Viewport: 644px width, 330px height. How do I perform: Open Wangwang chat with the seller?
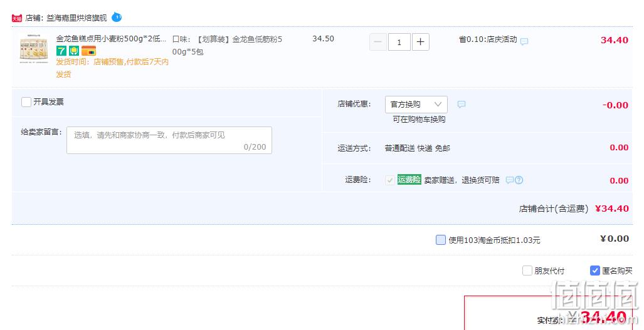click(x=117, y=17)
